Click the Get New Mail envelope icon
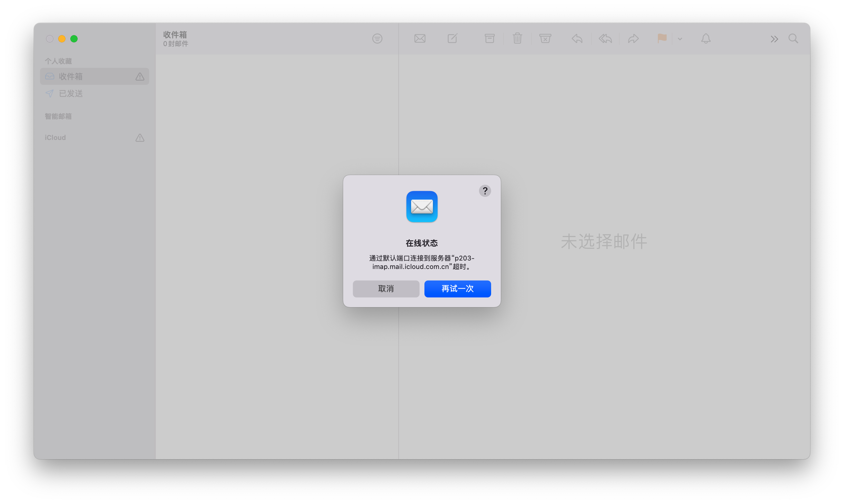This screenshot has width=844, height=504. point(420,39)
